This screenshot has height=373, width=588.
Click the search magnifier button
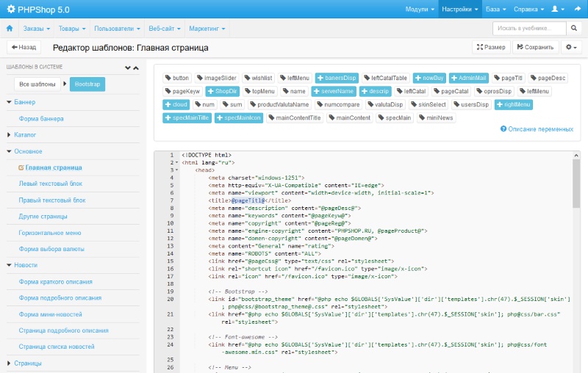click(x=574, y=28)
